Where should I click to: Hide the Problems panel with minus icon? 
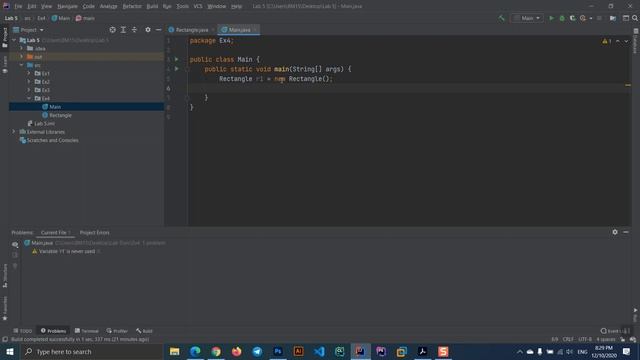(626, 232)
